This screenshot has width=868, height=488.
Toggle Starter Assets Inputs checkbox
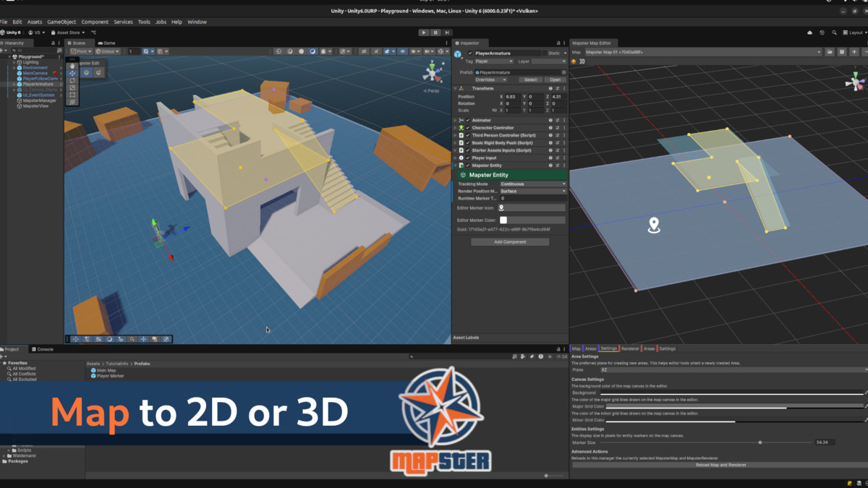pos(468,150)
